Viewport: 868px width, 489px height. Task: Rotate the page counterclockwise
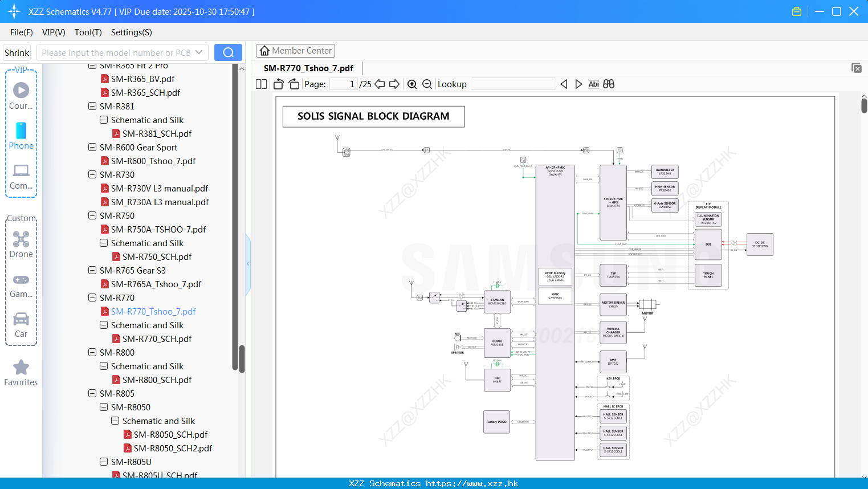tap(279, 84)
